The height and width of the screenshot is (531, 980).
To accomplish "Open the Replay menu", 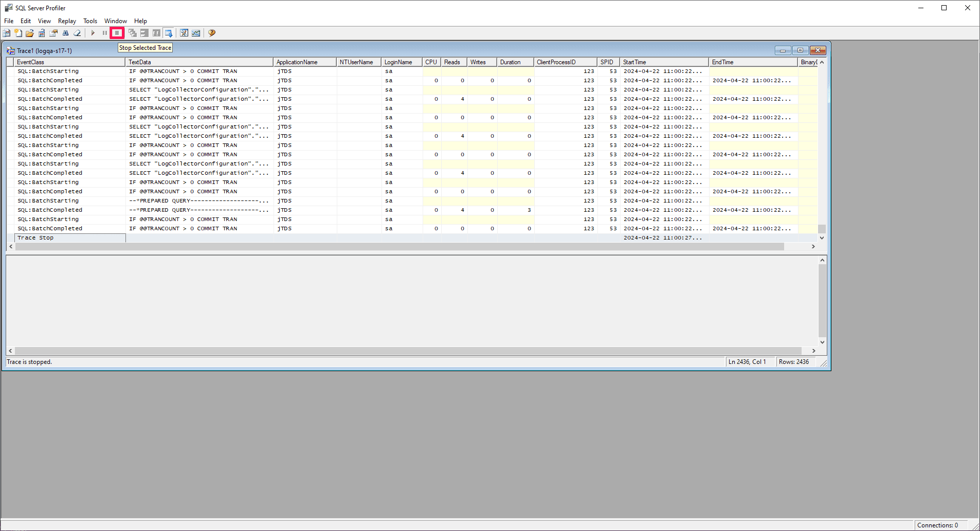I will point(67,21).
